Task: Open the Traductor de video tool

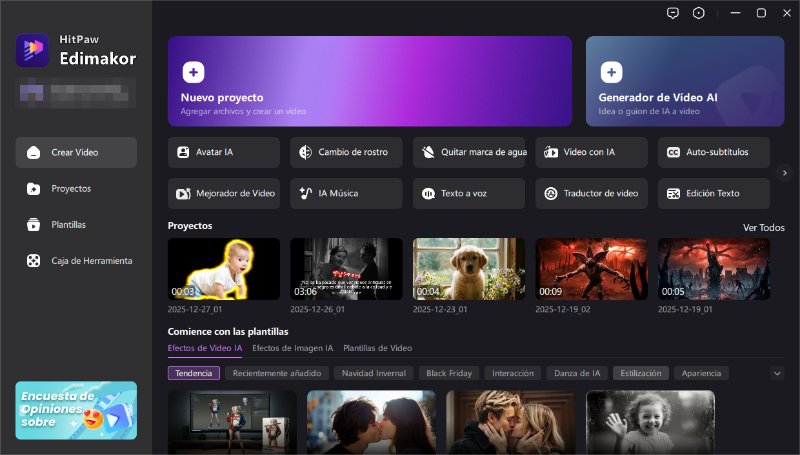Action: point(591,193)
